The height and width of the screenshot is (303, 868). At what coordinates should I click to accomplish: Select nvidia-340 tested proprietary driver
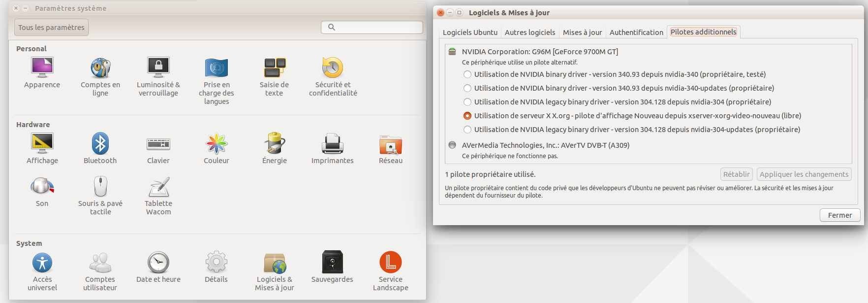pos(467,74)
